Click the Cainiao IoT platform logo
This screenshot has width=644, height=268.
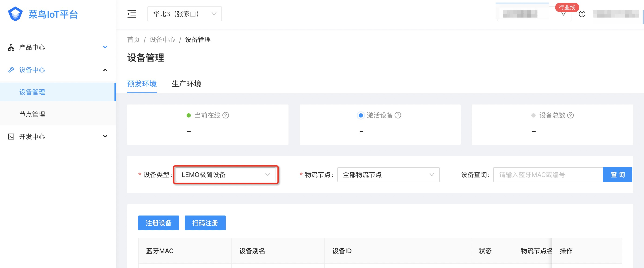16,14
